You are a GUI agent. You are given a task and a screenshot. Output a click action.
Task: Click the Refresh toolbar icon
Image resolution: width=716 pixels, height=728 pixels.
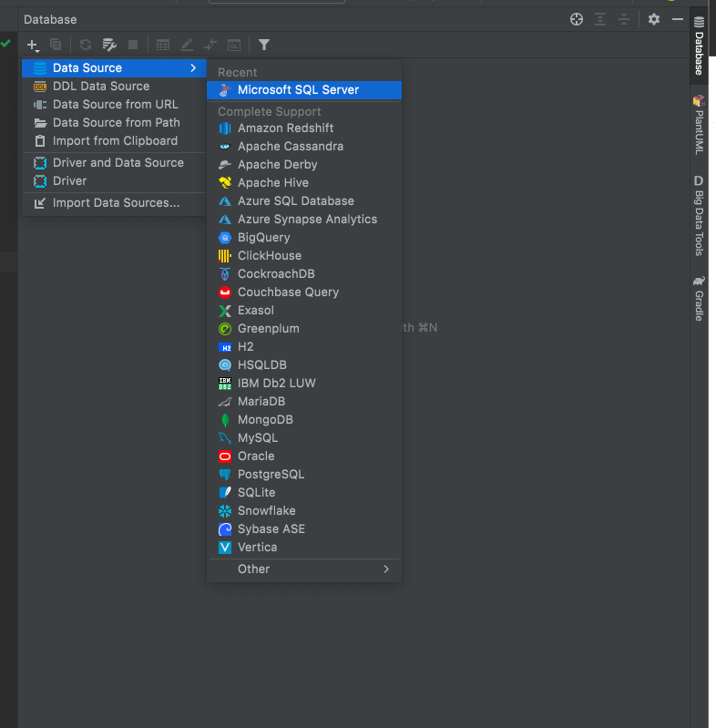click(86, 45)
